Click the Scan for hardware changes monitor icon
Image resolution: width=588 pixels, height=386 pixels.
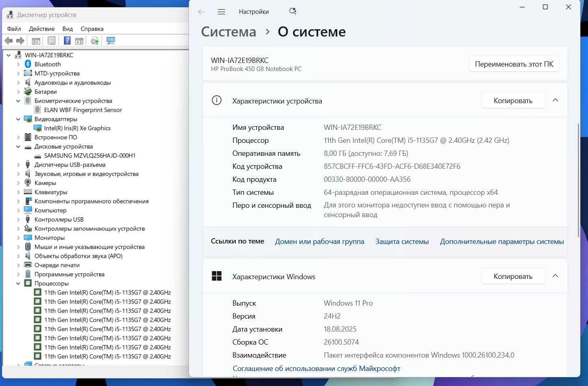111,41
